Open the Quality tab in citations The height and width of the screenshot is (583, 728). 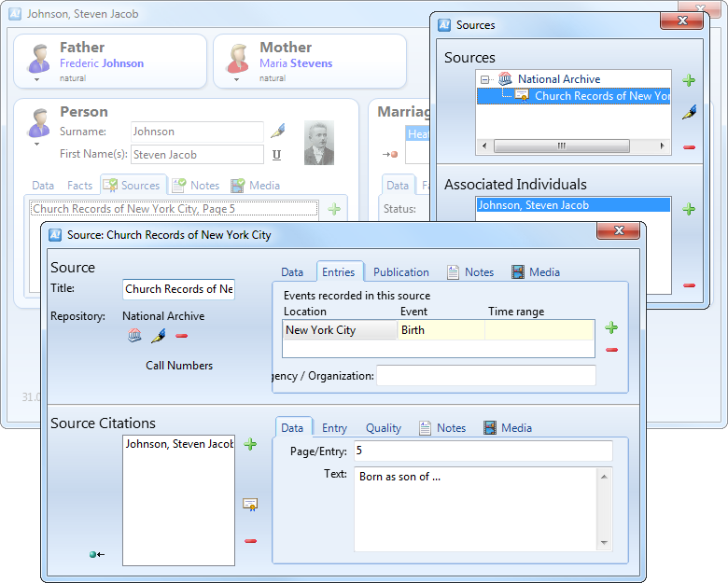pos(383,428)
